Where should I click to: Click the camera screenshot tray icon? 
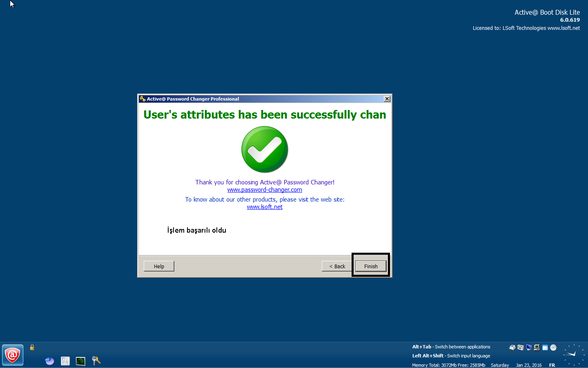pos(520,348)
